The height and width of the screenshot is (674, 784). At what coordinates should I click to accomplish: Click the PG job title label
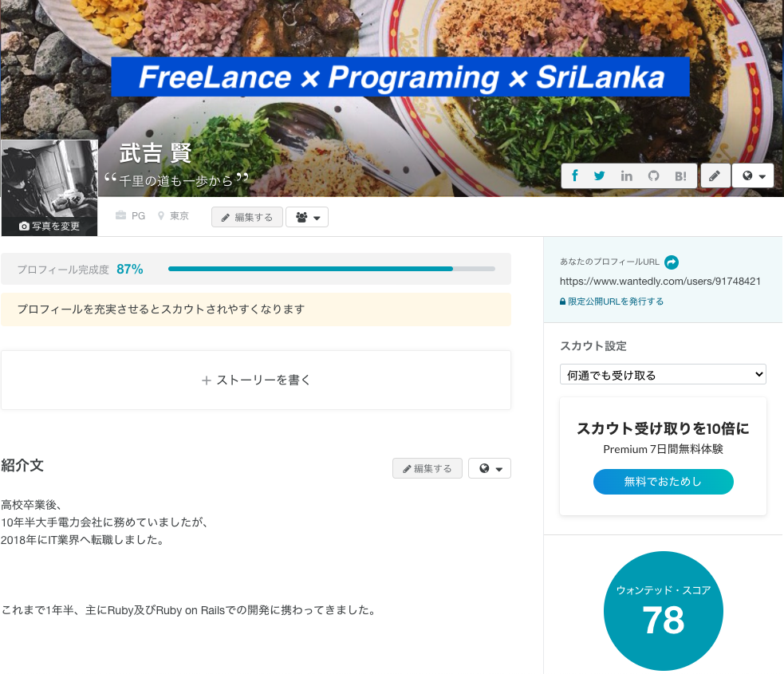tap(139, 215)
